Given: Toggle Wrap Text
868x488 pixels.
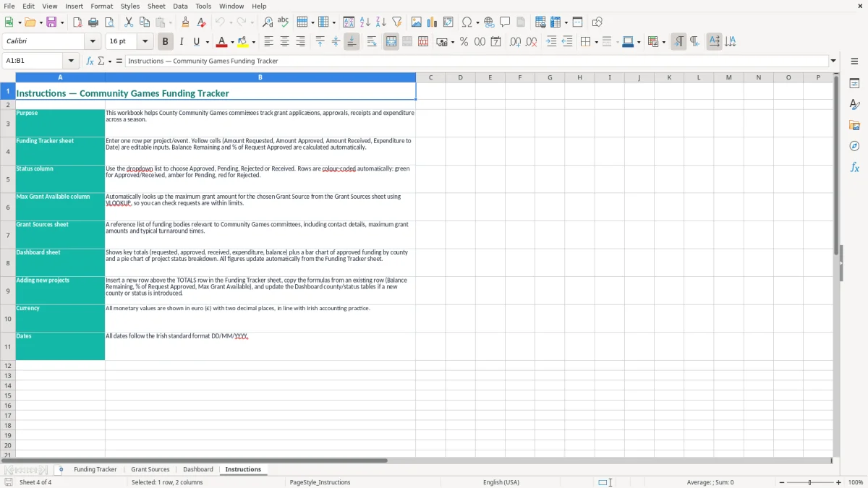Looking at the screenshot, I should 371,42.
